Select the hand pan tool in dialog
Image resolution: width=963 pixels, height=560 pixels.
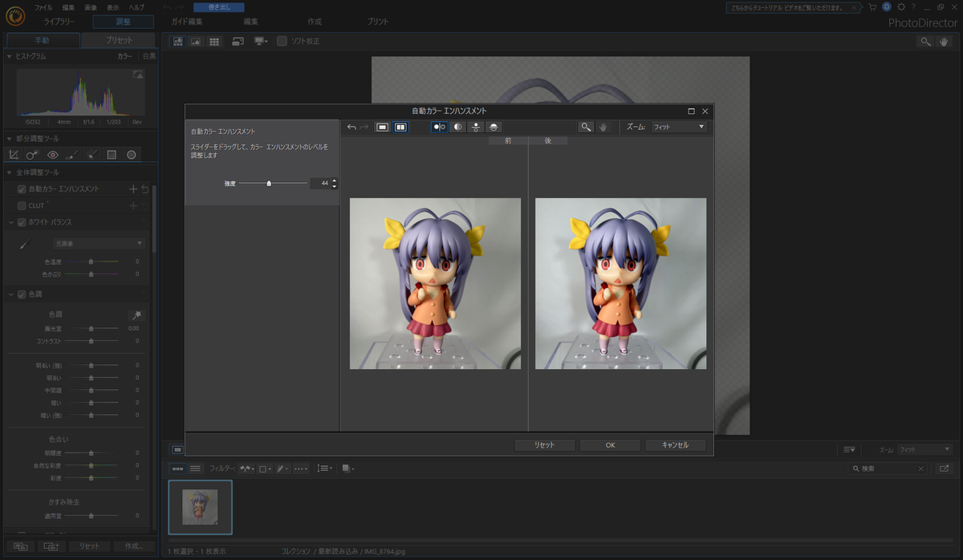603,127
